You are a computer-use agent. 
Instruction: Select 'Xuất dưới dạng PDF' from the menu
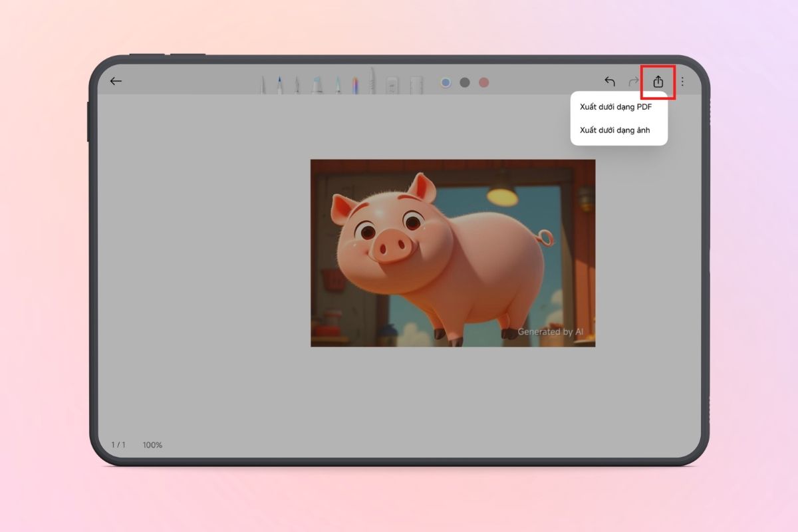[618, 108]
